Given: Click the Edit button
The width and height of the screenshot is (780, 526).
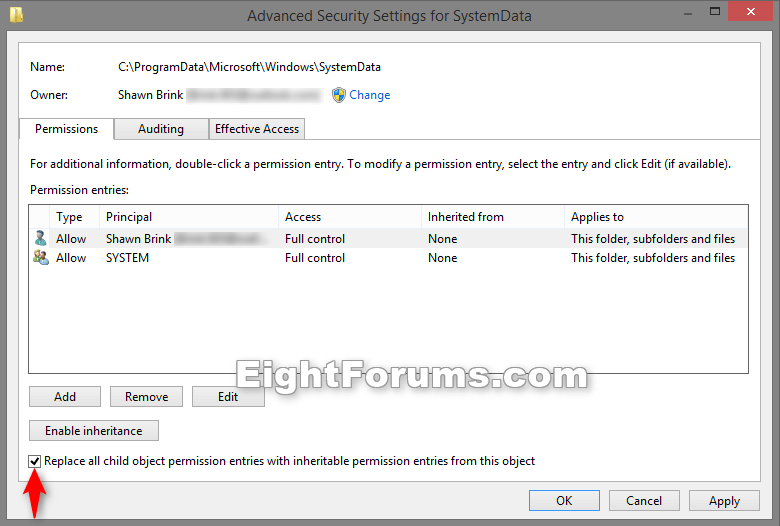Looking at the screenshot, I should [228, 397].
